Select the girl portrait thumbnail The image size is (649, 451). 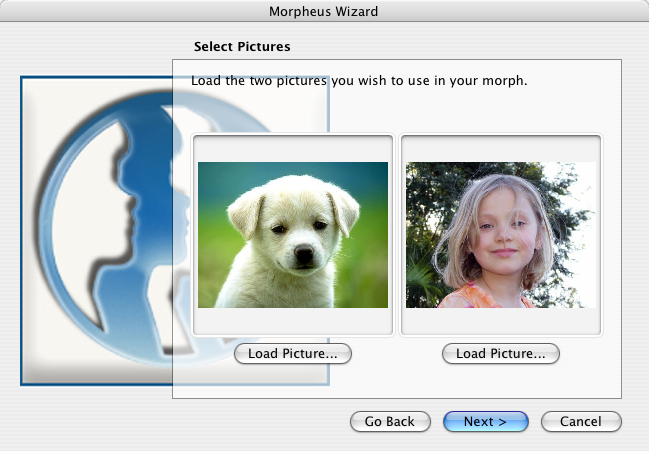pos(500,235)
